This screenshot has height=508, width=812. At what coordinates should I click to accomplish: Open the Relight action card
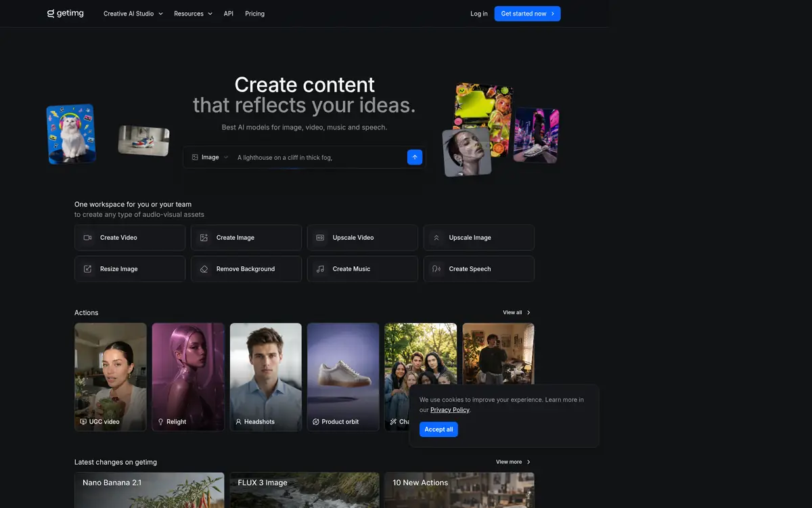[x=188, y=377]
